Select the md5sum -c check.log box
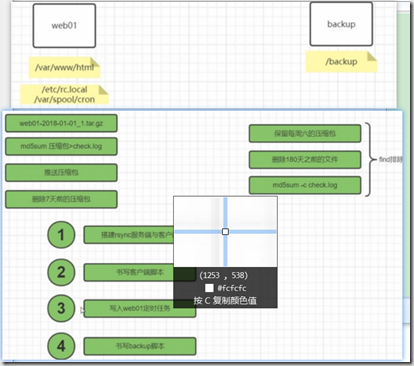This screenshot has height=366, width=414. point(305,185)
